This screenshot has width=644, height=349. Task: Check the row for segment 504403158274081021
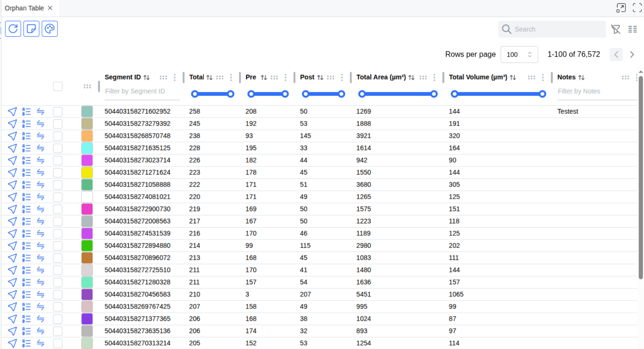[58, 197]
